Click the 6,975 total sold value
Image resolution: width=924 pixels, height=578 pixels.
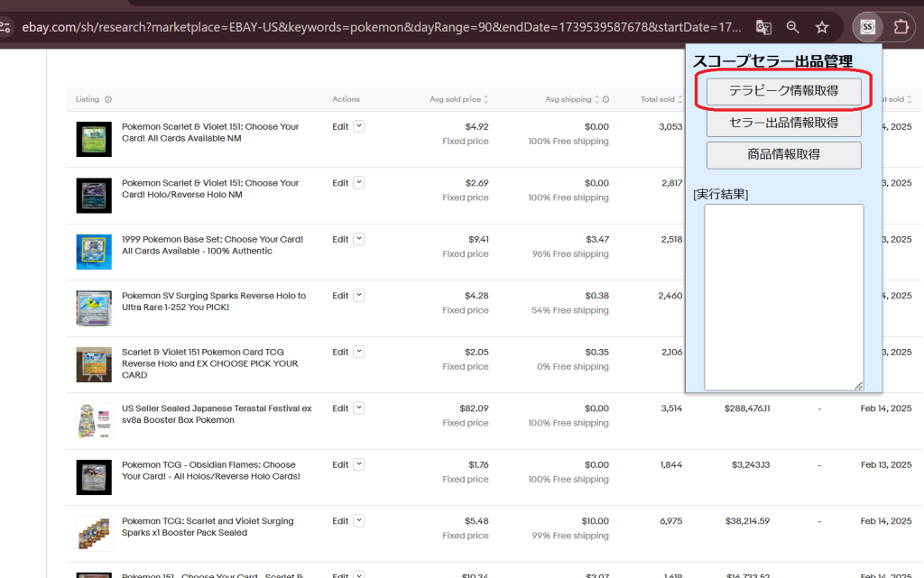click(x=671, y=521)
